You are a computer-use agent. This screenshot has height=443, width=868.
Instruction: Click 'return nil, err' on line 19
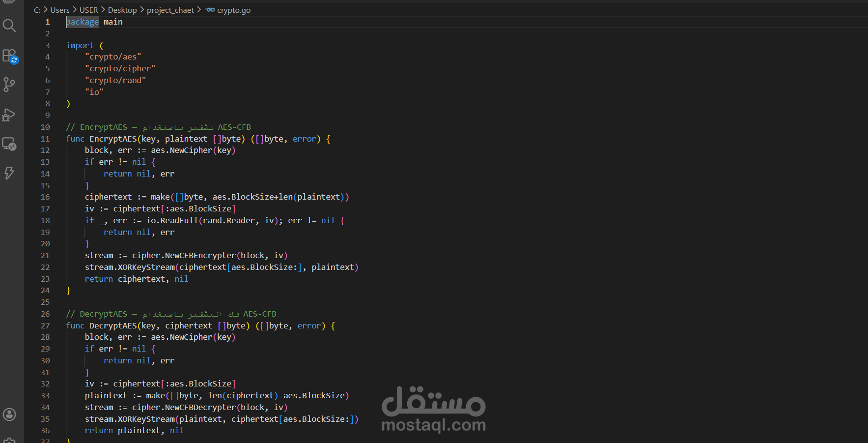click(x=139, y=232)
